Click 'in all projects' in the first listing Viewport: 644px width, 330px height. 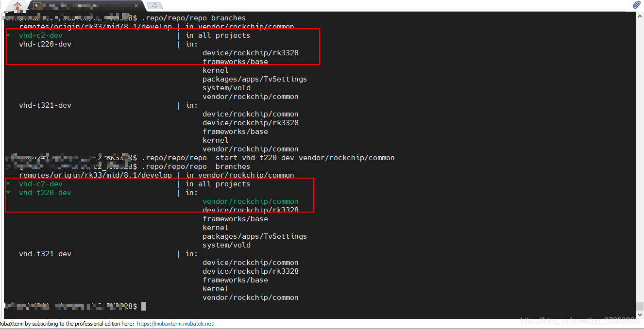[x=218, y=35]
